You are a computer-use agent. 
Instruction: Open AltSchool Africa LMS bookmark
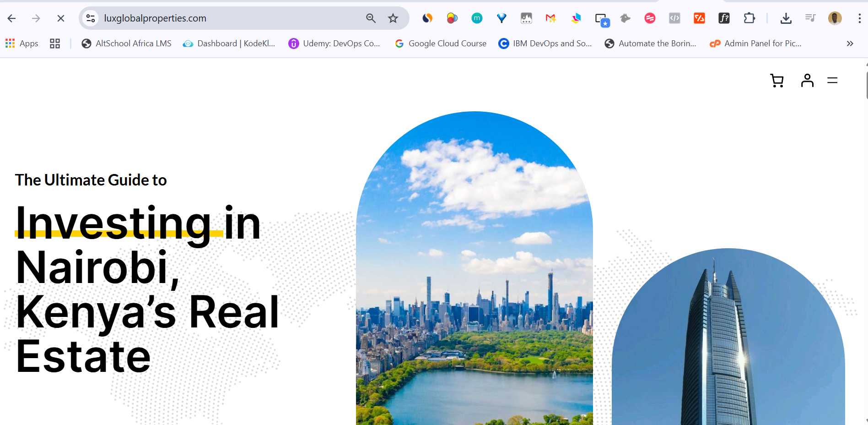click(x=126, y=44)
